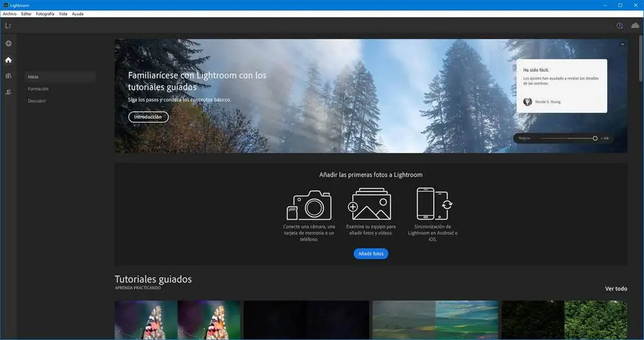
Task: Open the Ayuda menu
Action: click(78, 14)
